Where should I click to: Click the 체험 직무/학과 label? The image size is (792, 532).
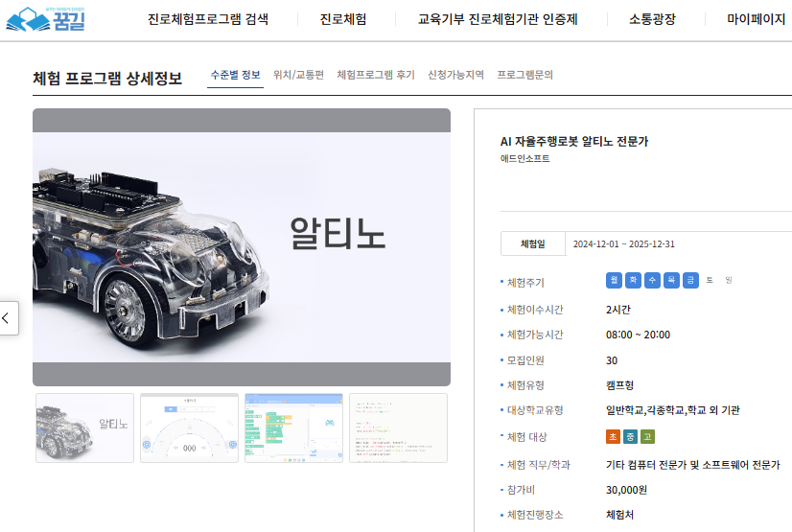pyautogui.click(x=539, y=465)
